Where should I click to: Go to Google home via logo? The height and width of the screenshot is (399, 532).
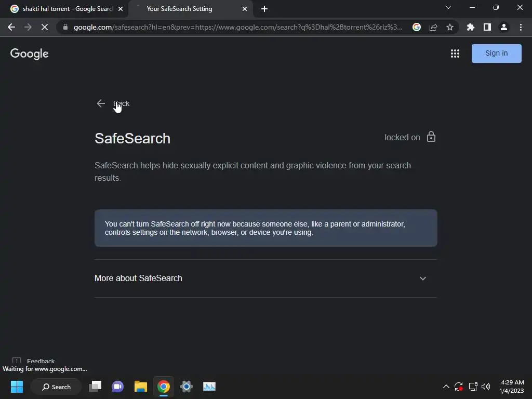tap(30, 54)
